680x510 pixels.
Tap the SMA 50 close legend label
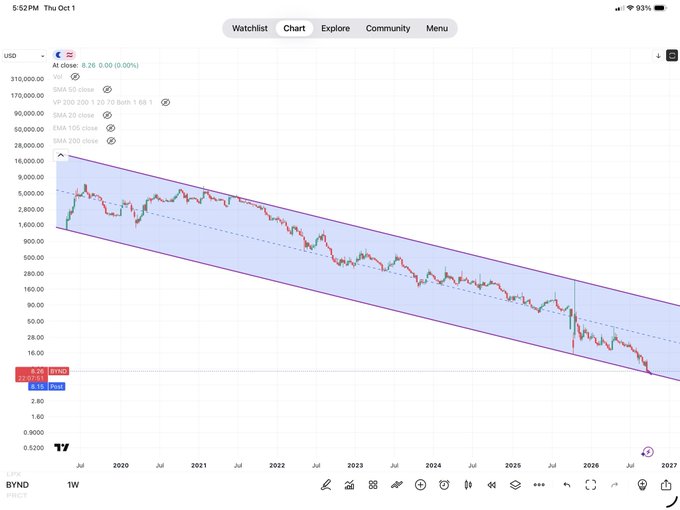click(x=73, y=89)
